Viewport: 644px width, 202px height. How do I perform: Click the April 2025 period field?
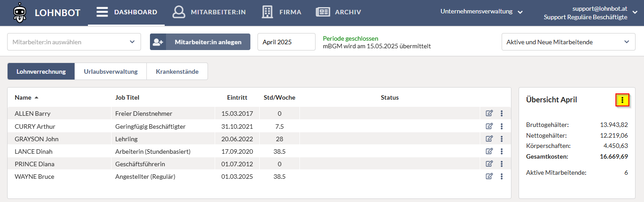tap(287, 42)
